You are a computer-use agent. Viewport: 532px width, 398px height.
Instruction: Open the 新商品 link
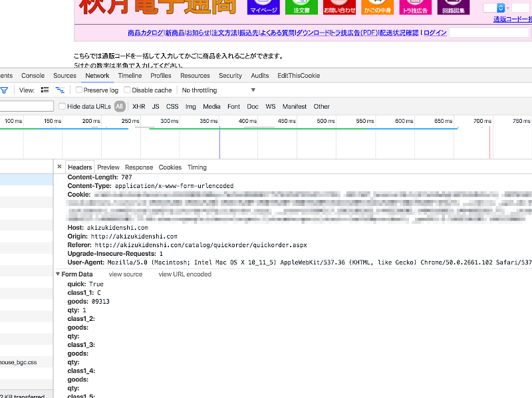pos(175,33)
